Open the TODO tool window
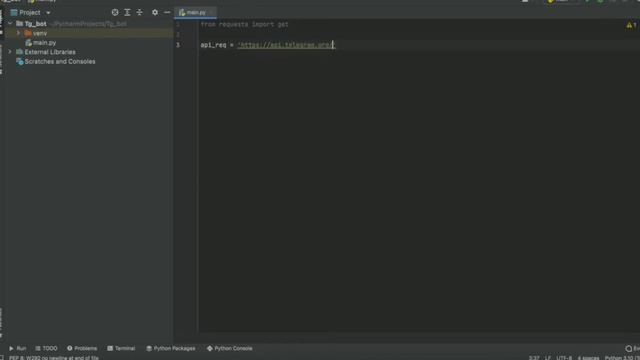640x360 pixels. [x=46, y=349]
